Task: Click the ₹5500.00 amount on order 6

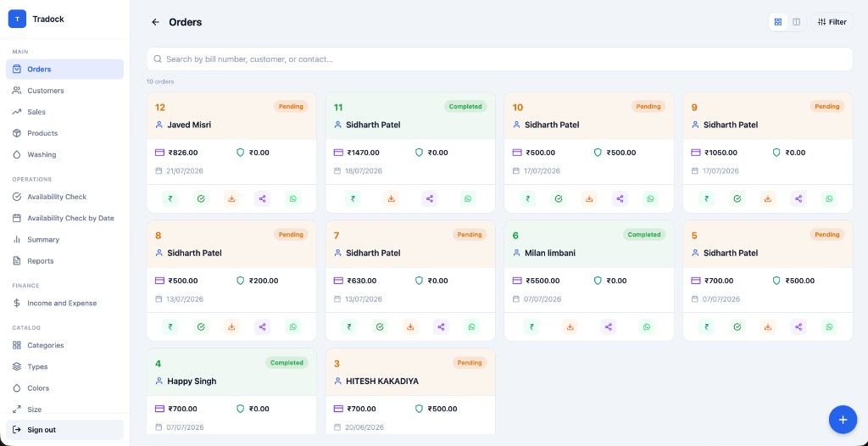Action: [542, 281]
